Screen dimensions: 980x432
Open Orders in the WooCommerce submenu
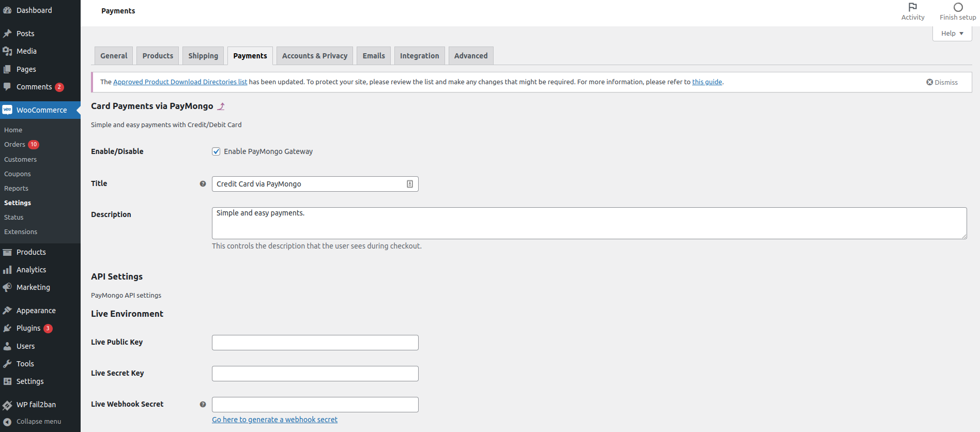(x=15, y=145)
